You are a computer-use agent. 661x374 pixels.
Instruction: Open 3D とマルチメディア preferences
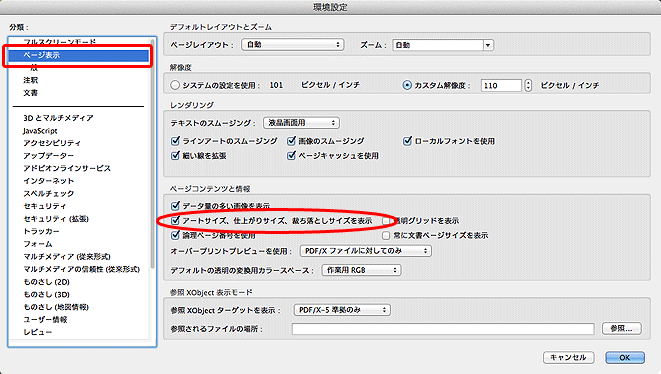pyautogui.click(x=58, y=118)
